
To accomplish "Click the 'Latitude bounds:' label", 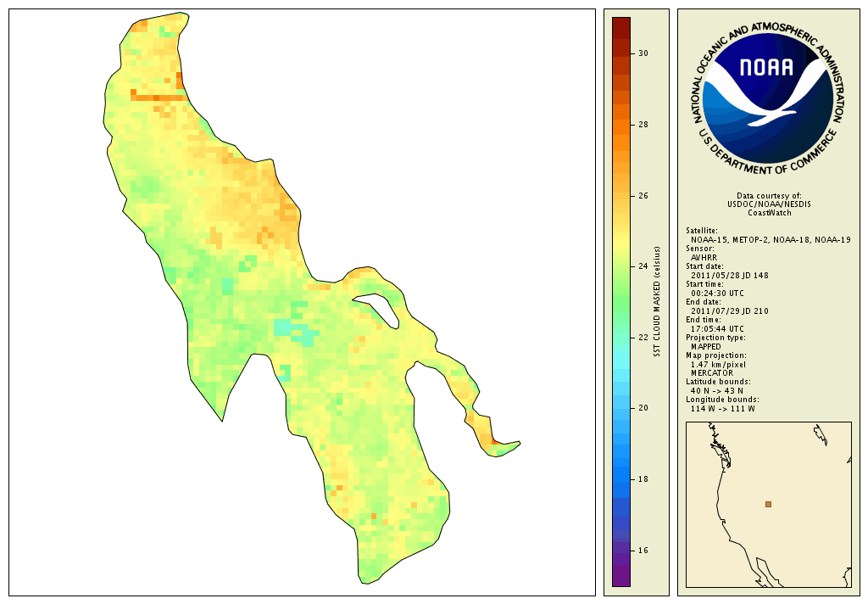I will tap(718, 382).
